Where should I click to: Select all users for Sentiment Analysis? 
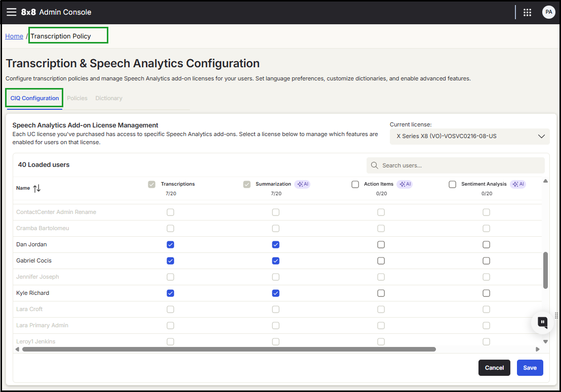coord(453,185)
